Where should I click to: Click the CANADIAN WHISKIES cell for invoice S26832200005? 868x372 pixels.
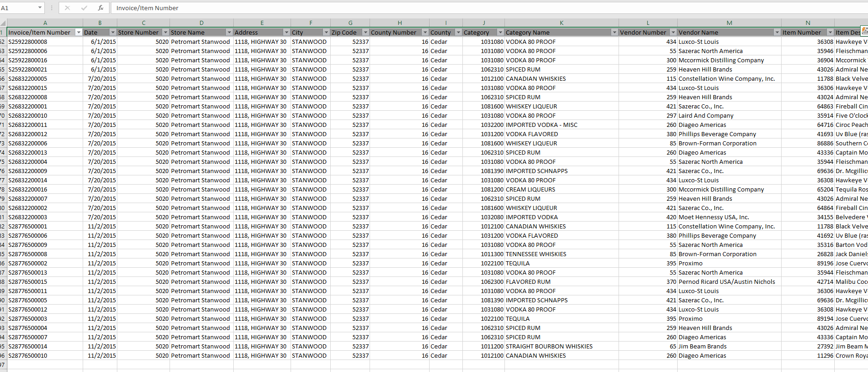562,78
